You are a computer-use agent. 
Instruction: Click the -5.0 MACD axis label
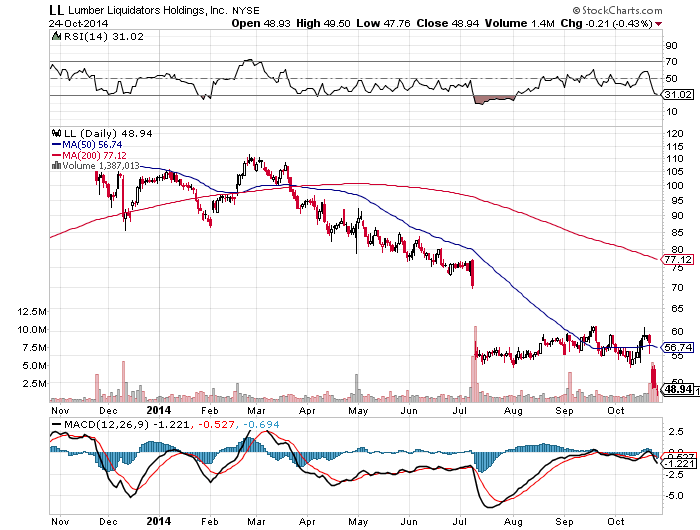(x=673, y=496)
